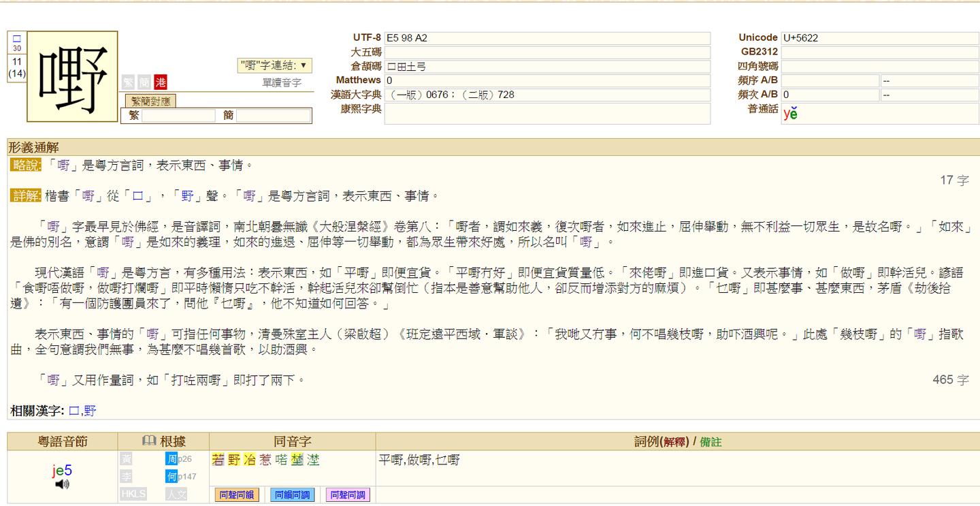Click the 詳解 detailed explanation label

27,196
